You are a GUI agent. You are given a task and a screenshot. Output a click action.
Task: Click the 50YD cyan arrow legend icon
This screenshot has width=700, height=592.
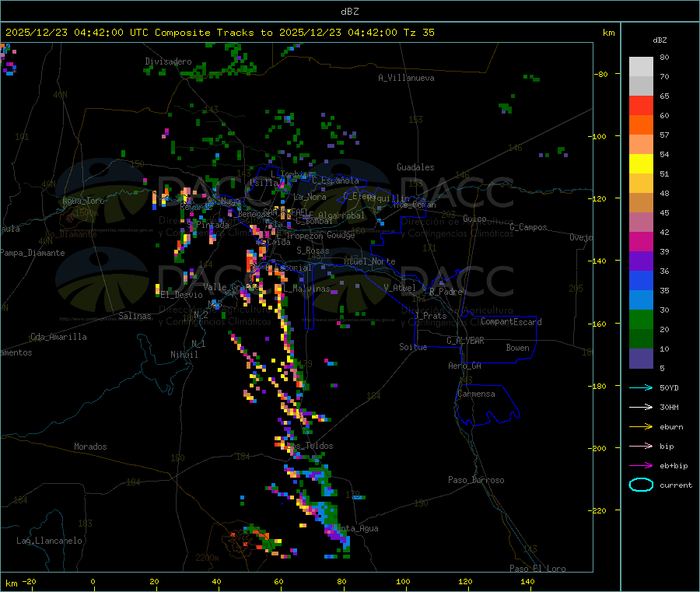click(641, 387)
